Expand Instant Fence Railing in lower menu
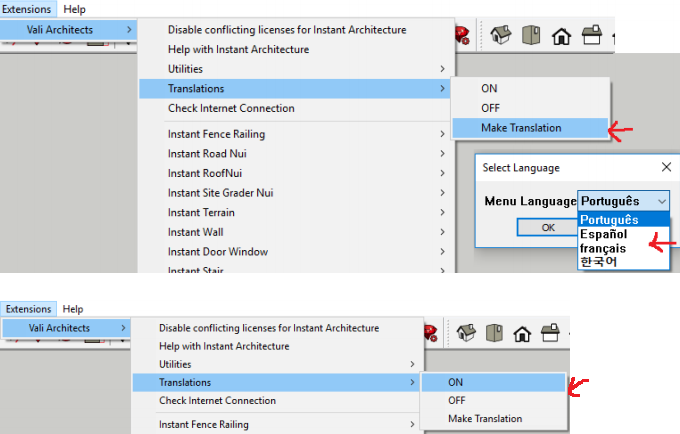680x434 pixels. 277,424
